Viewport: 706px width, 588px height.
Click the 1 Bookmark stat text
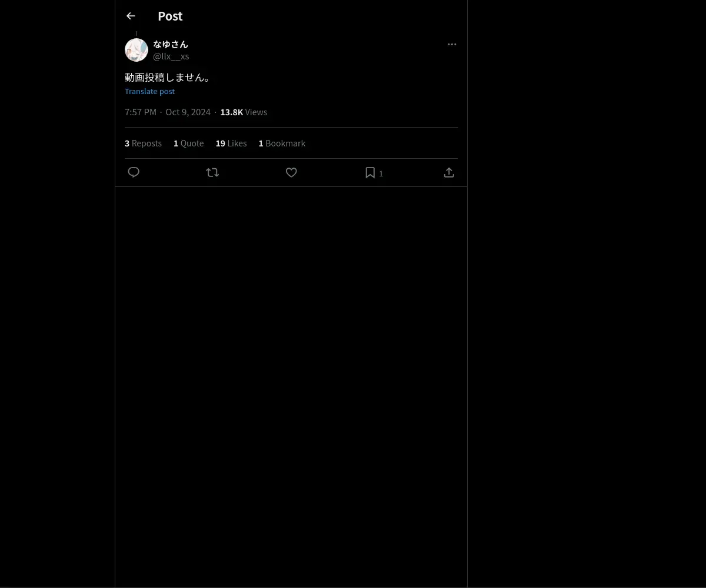(282, 143)
